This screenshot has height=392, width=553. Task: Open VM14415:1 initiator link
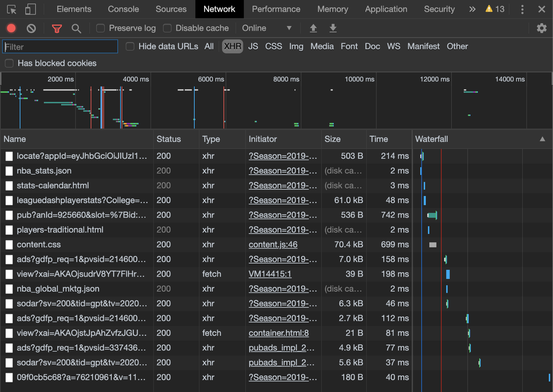[270, 274]
